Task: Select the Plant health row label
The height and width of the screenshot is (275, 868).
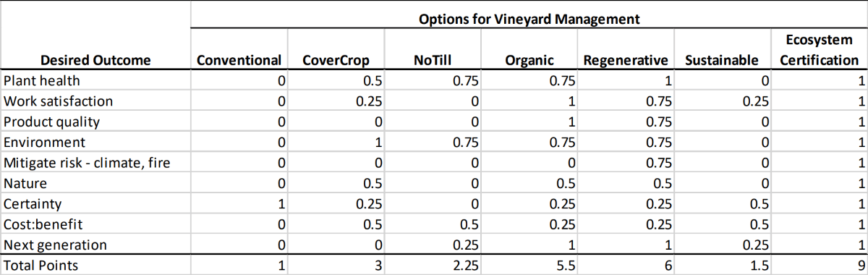Action: coord(42,81)
